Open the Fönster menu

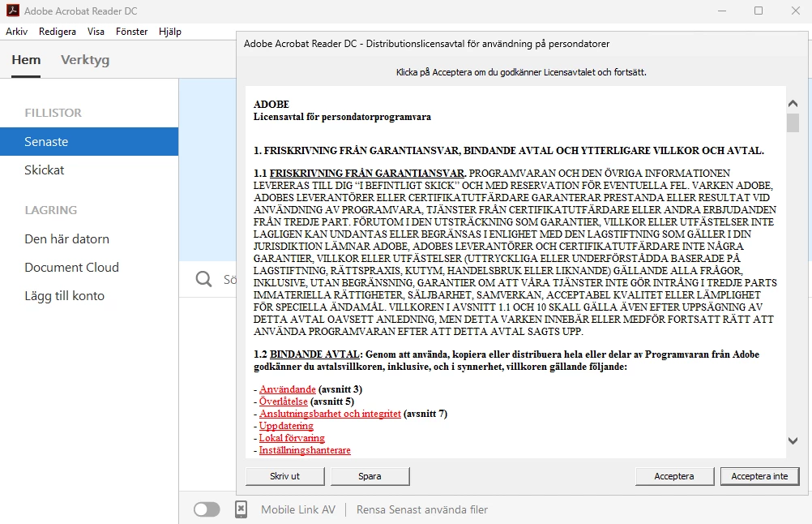(131, 32)
